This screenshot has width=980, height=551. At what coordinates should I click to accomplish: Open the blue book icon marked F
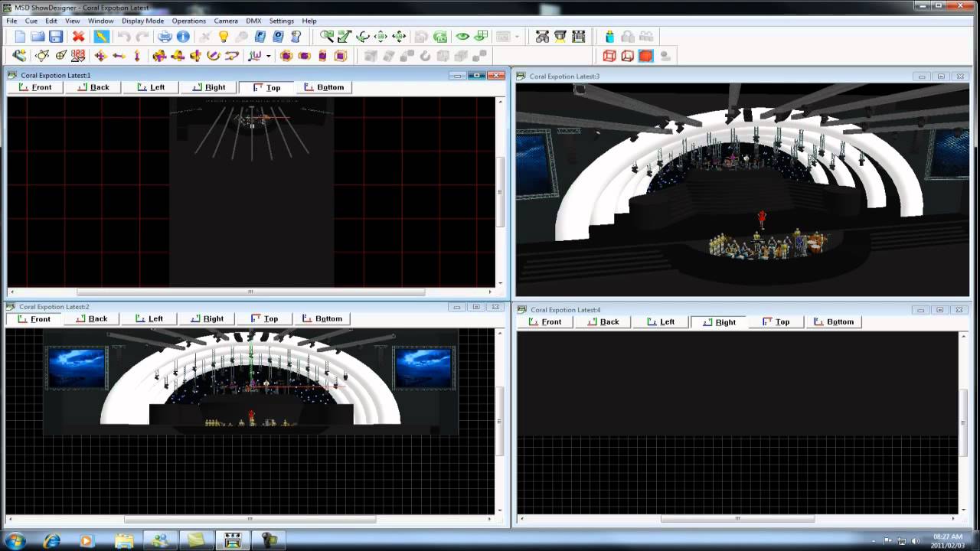pos(260,37)
